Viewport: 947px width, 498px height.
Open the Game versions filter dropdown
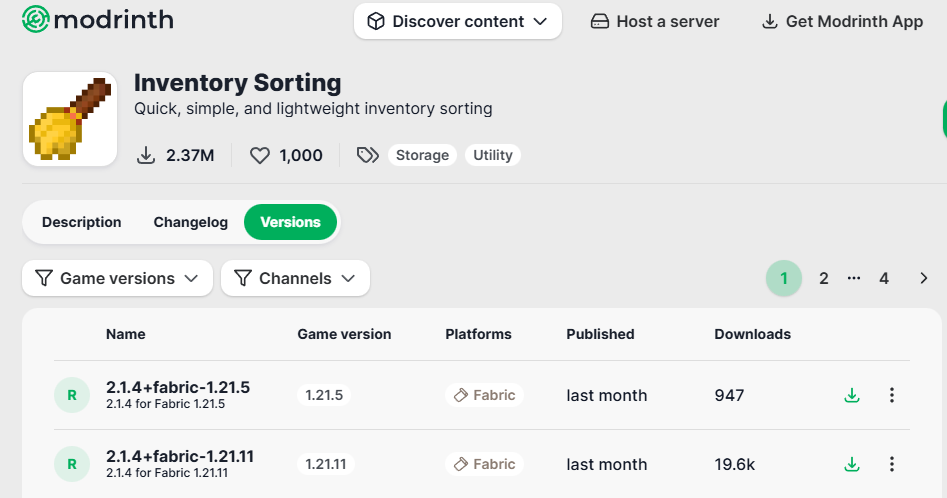(x=117, y=278)
